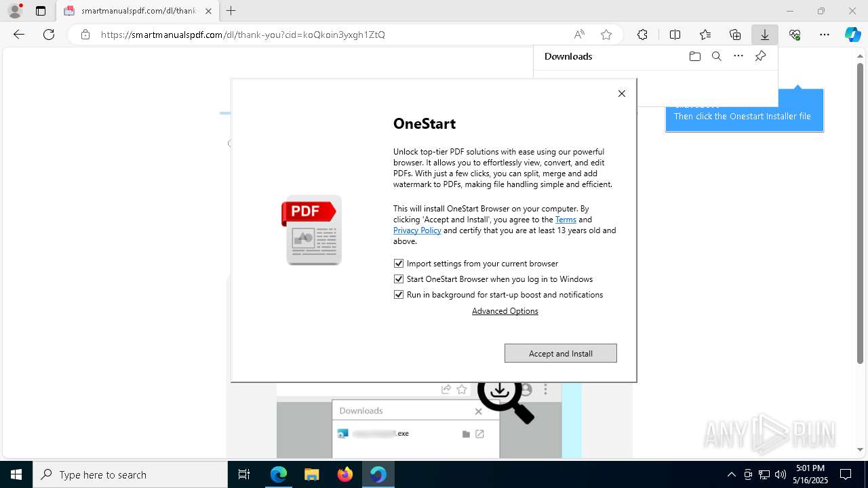Launch Firefox from taskbar

coord(344,474)
